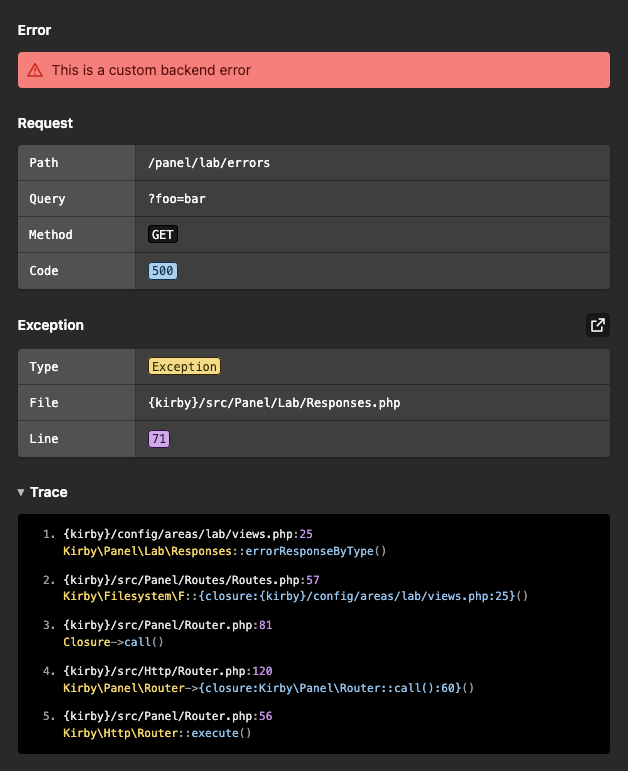Click the 500 status code badge
Viewport: 628px width, 771px height.
tap(163, 270)
